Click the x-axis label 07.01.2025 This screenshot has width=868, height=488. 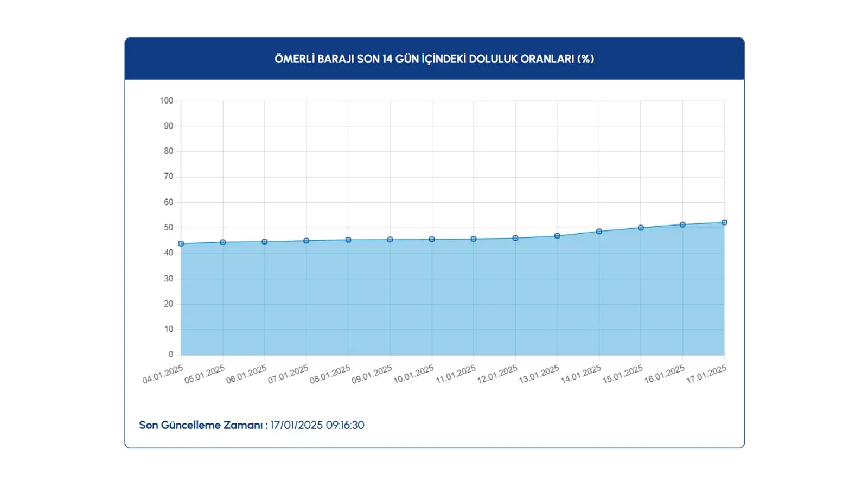click(288, 374)
